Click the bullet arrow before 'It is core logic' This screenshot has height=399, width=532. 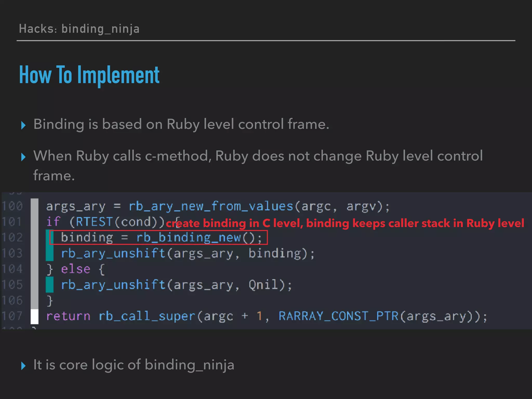23,366
